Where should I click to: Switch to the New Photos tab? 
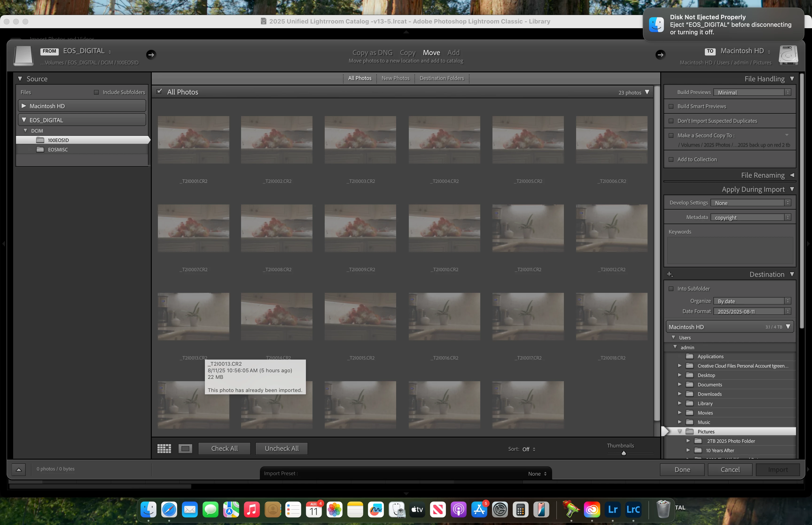coord(395,78)
